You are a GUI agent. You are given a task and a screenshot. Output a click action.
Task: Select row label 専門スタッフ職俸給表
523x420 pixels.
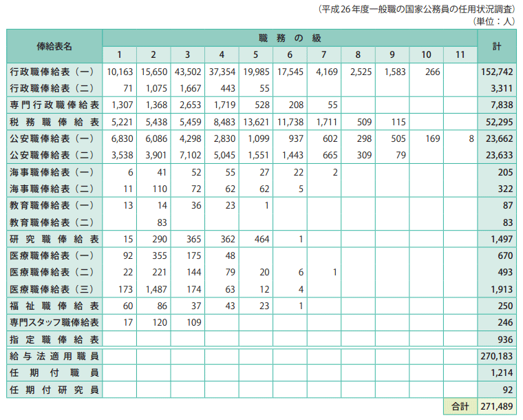click(54, 323)
